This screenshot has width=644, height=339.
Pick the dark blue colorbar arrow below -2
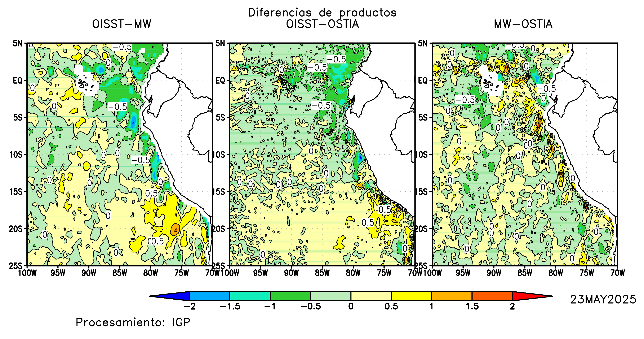[x=169, y=296]
